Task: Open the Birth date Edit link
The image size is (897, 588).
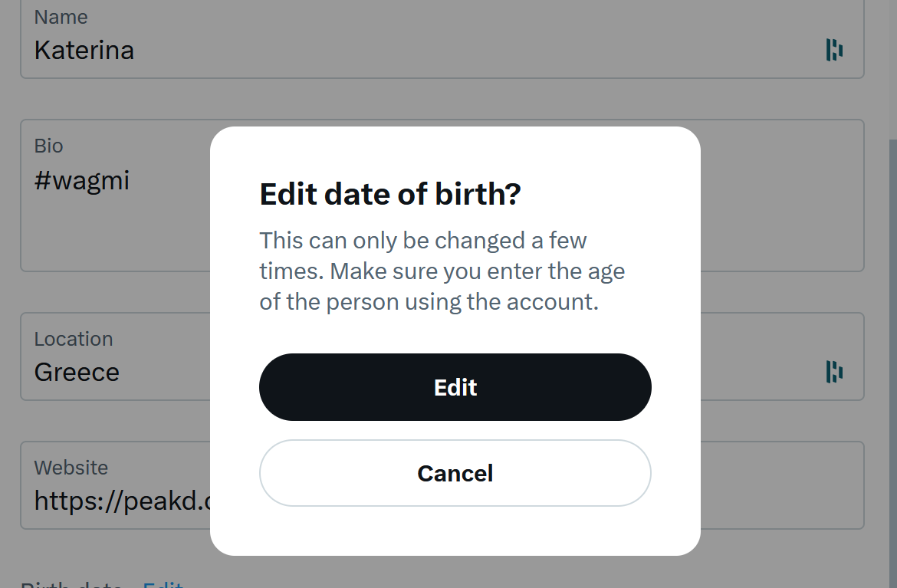Action: [x=163, y=585]
